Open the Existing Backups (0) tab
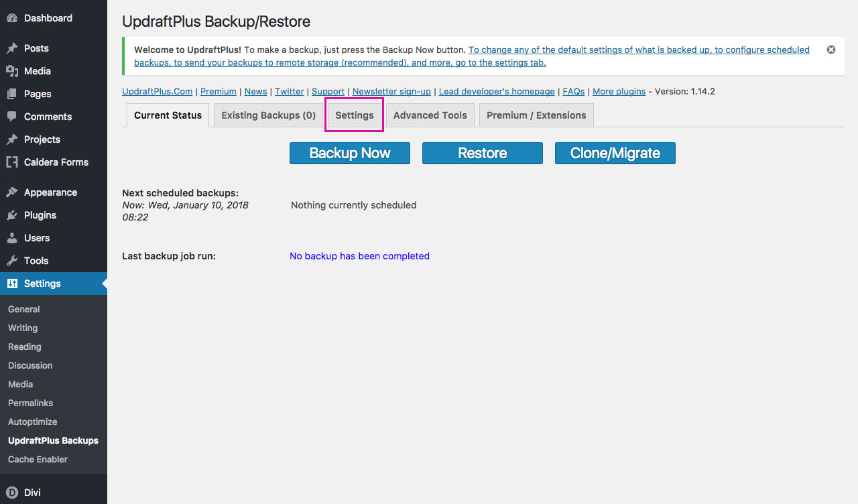Screen dimensions: 858x504 [x=268, y=115]
